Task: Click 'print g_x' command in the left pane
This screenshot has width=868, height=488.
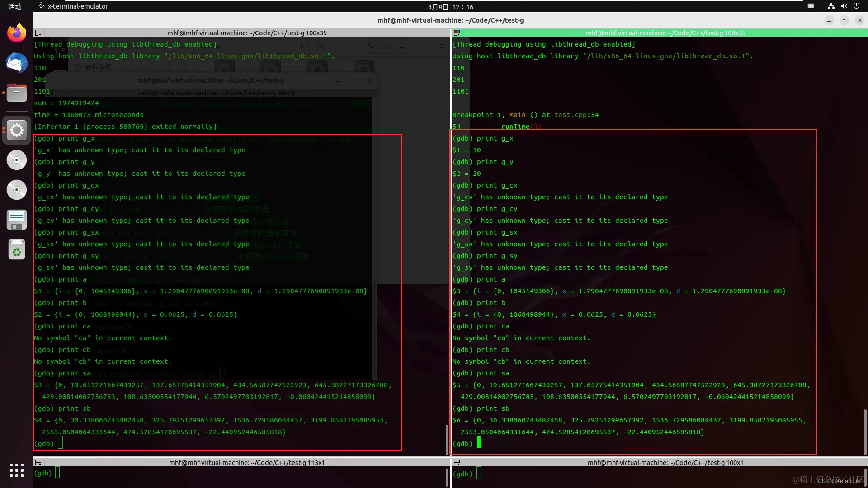Action: (x=76, y=138)
